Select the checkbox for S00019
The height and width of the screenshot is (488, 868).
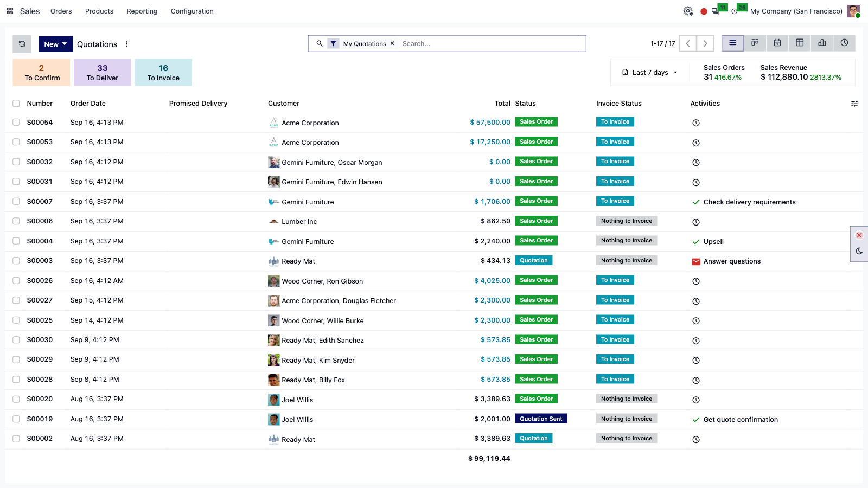(x=16, y=419)
